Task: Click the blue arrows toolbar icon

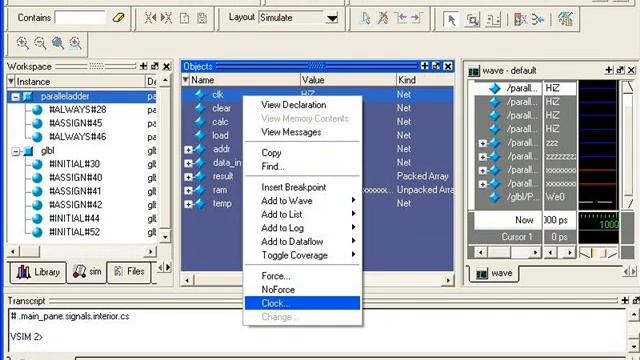Action: [x=538, y=19]
